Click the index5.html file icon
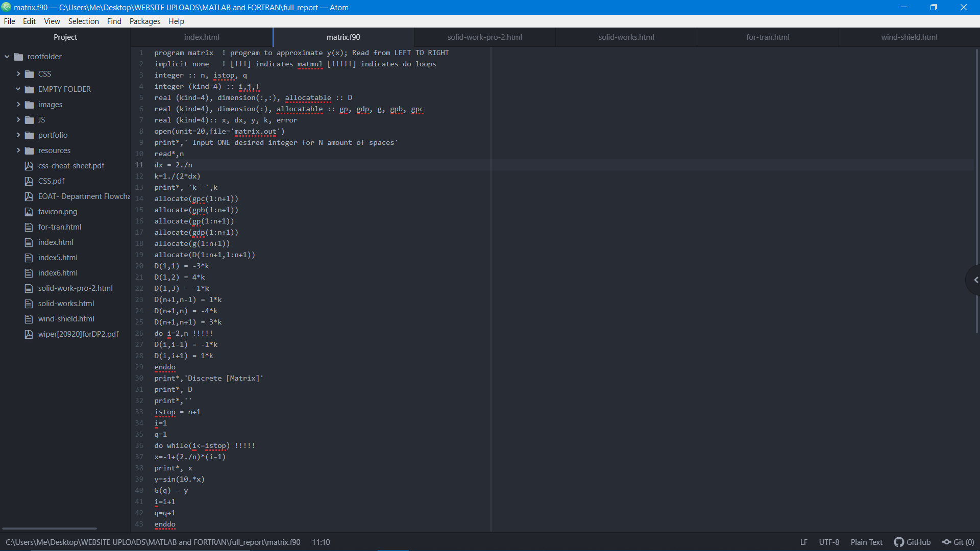This screenshot has width=980, height=551. 29,258
